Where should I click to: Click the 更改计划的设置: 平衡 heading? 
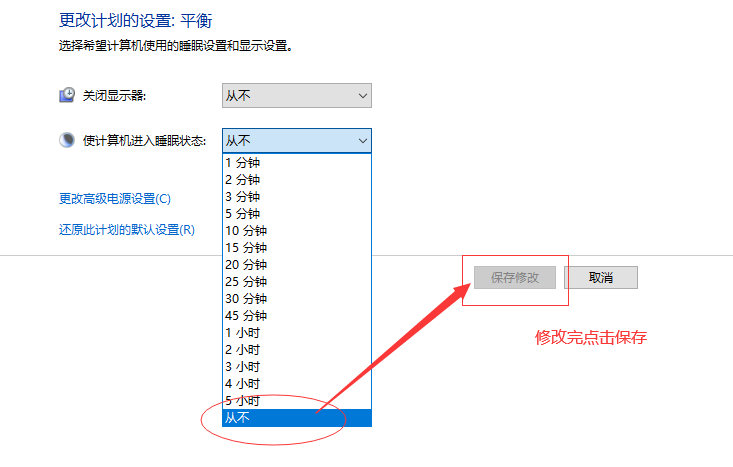click(x=136, y=21)
